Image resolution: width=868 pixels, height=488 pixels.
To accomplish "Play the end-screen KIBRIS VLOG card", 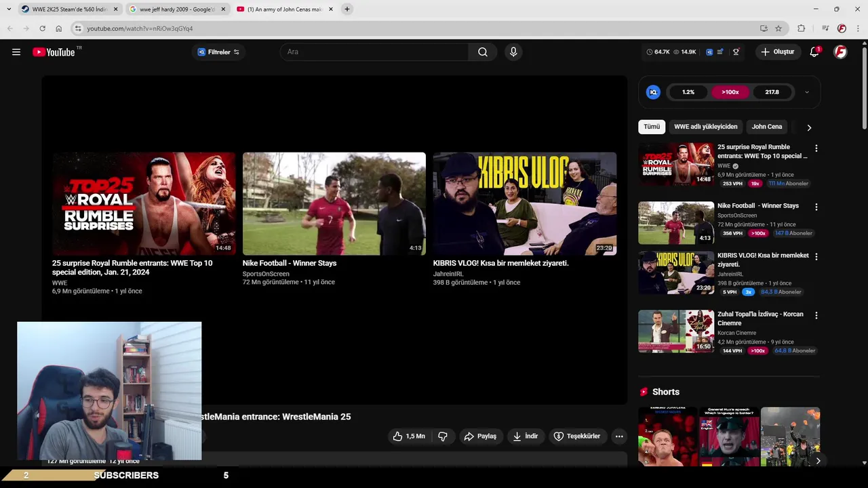I will click(x=525, y=203).
